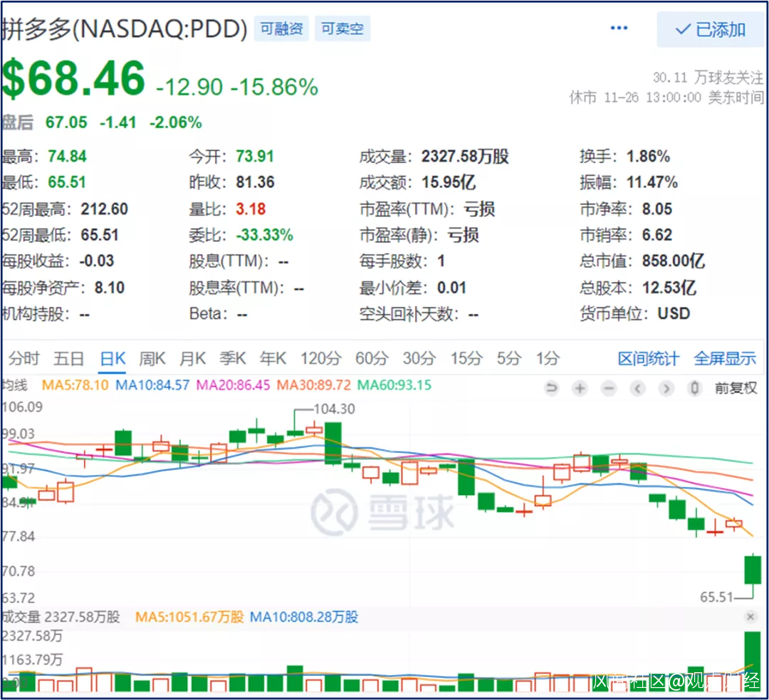Click the 30.11 万球友关注 follower count

pyautogui.click(x=708, y=78)
